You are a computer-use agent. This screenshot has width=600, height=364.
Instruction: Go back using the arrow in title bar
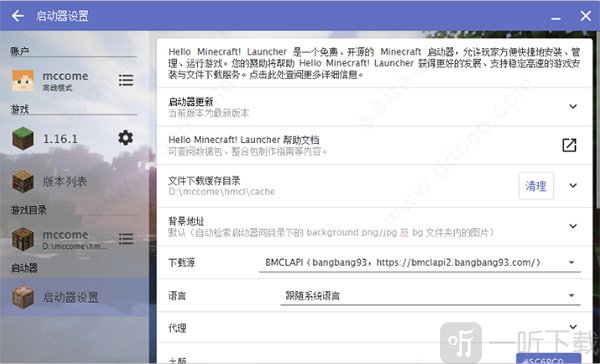[x=18, y=16]
